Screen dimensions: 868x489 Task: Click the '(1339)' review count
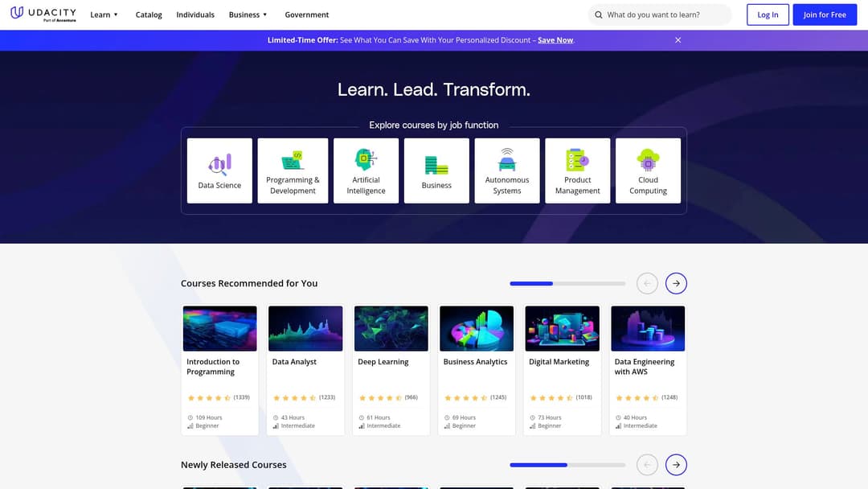point(241,397)
